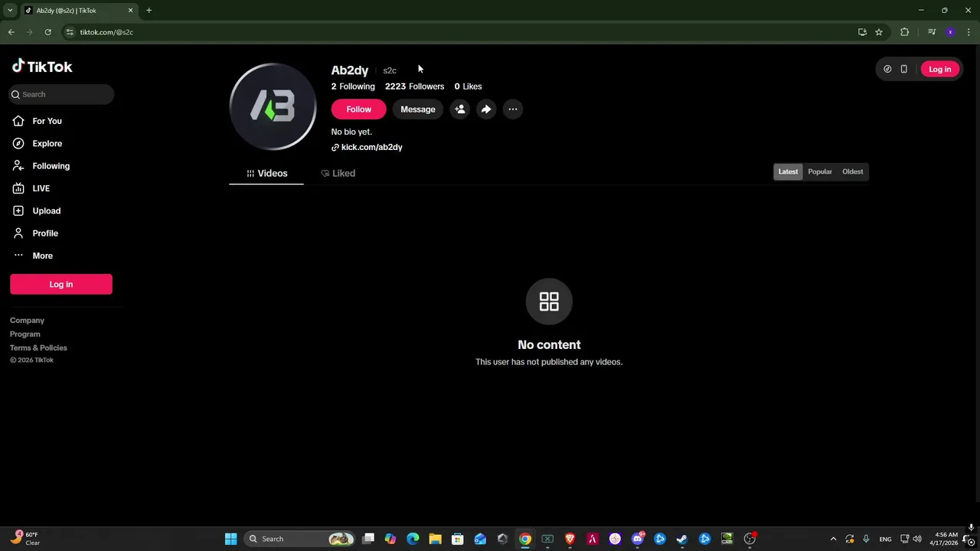The image size is (980, 551).
Task: Open Profile from sidebar
Action: (44, 233)
